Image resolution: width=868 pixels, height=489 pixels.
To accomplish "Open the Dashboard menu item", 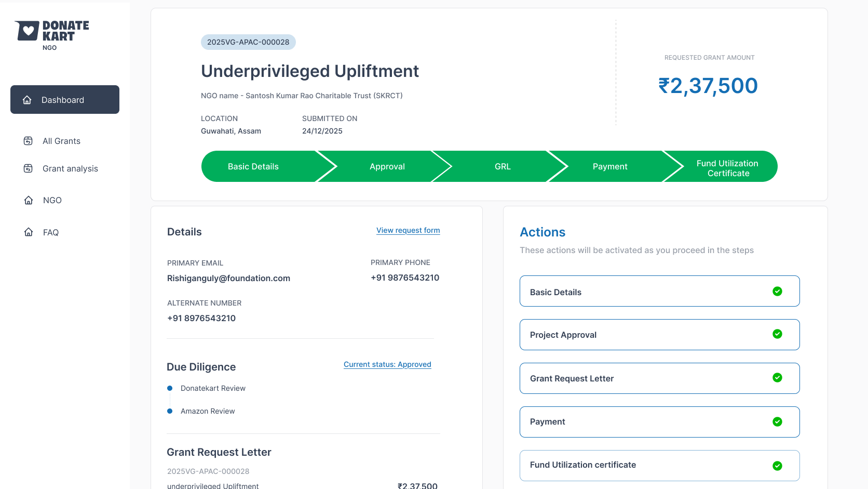I will pos(65,99).
